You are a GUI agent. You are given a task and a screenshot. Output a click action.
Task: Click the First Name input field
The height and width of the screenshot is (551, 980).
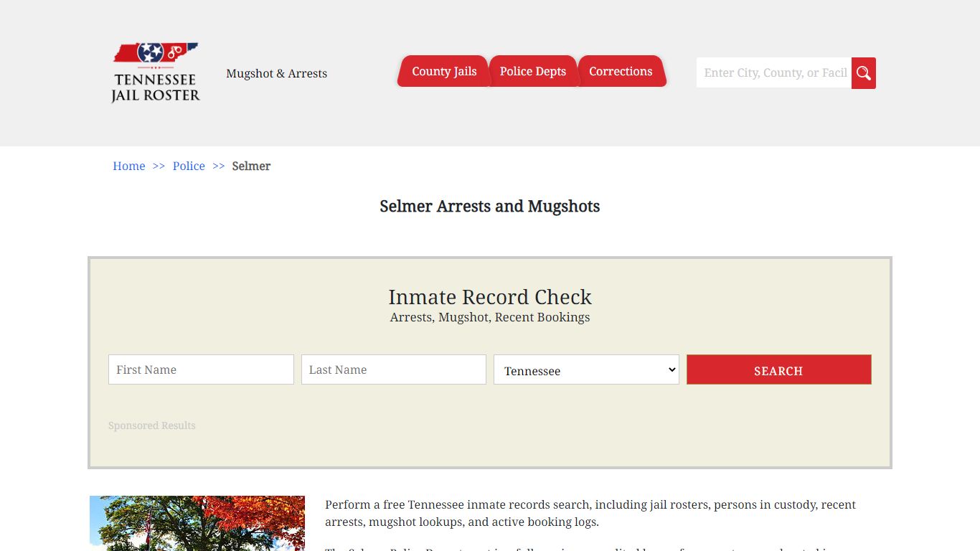click(201, 369)
